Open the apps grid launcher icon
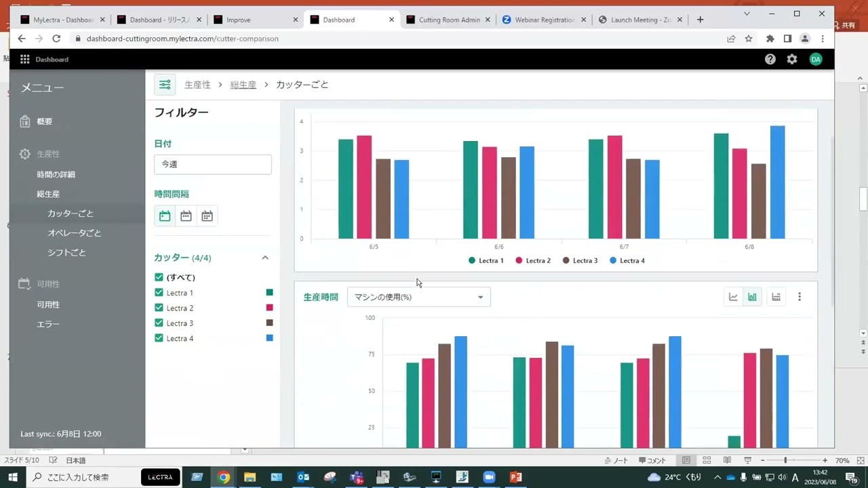 [x=24, y=60]
